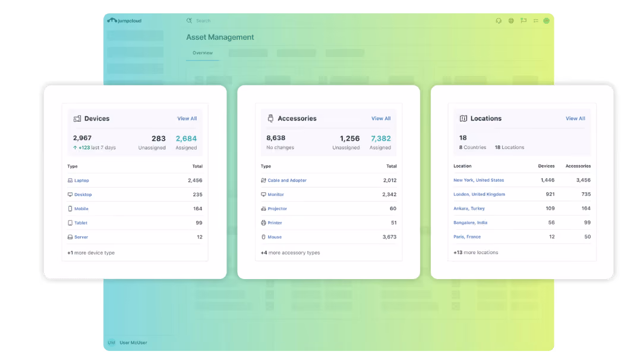Viewport: 624px width, 364px height.
Task: Open the Mouse accessory link
Action: tap(275, 237)
